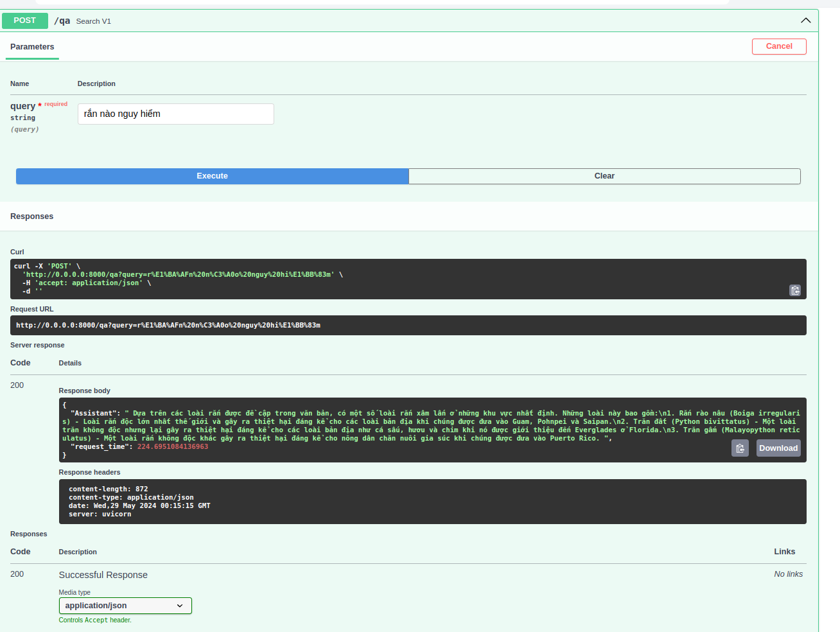Cancel the try-it-out mode
Screen dimensions: 840x632
click(779, 46)
